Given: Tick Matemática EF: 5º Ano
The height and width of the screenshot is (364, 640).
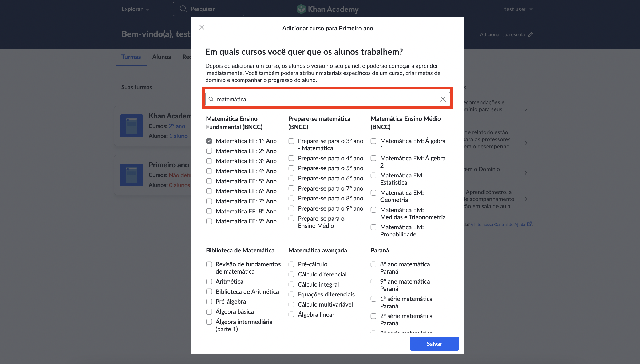Looking at the screenshot, I should click(x=209, y=181).
